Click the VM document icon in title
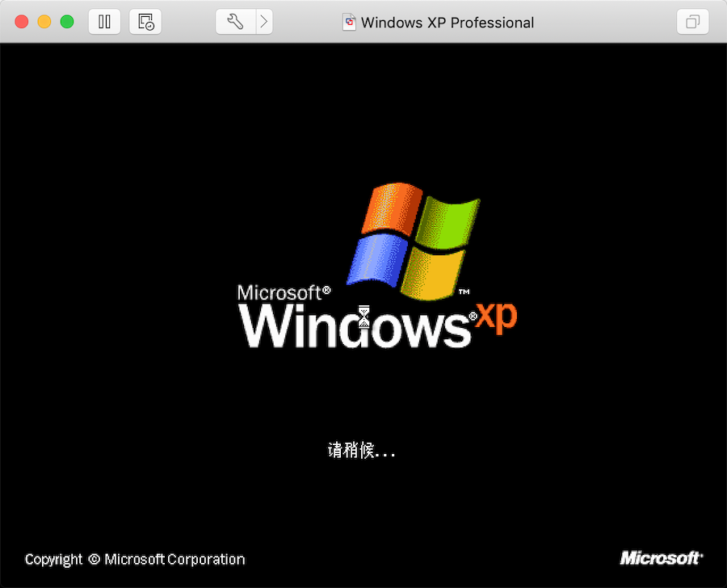 (x=349, y=23)
